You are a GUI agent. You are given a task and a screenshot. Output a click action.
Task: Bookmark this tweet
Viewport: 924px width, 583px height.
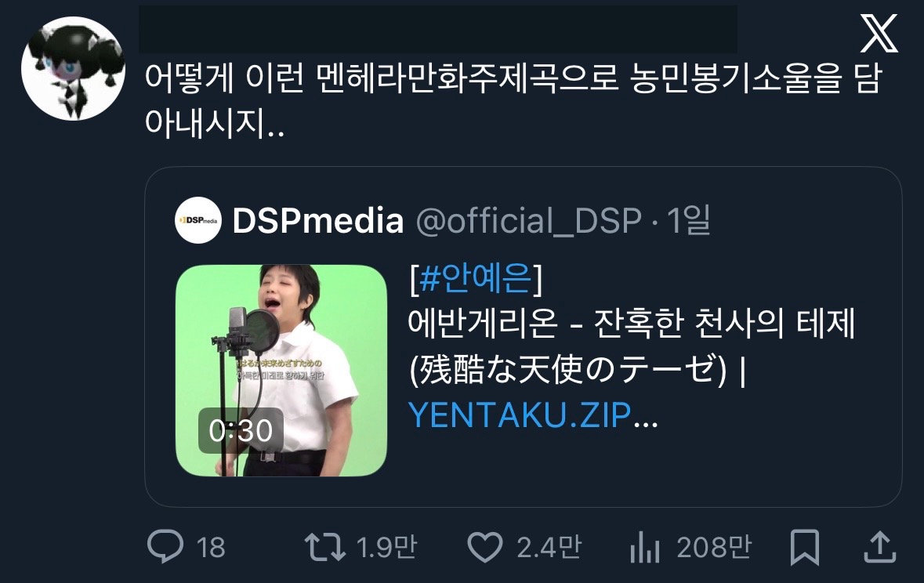[x=804, y=547]
